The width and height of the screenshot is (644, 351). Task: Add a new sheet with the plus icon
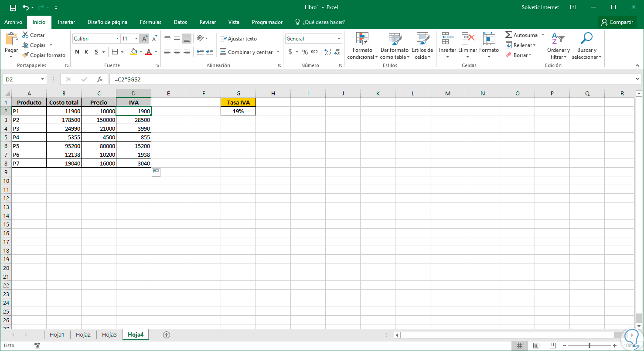[x=166, y=334]
